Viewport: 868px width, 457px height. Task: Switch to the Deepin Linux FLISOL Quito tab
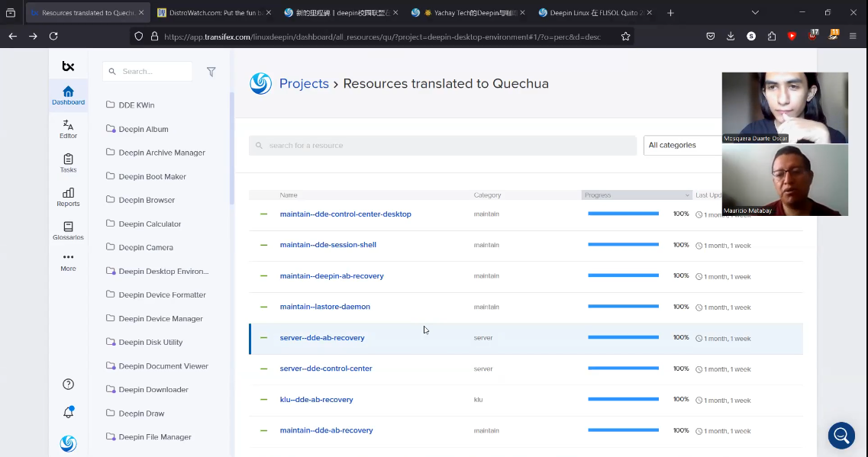pos(595,13)
